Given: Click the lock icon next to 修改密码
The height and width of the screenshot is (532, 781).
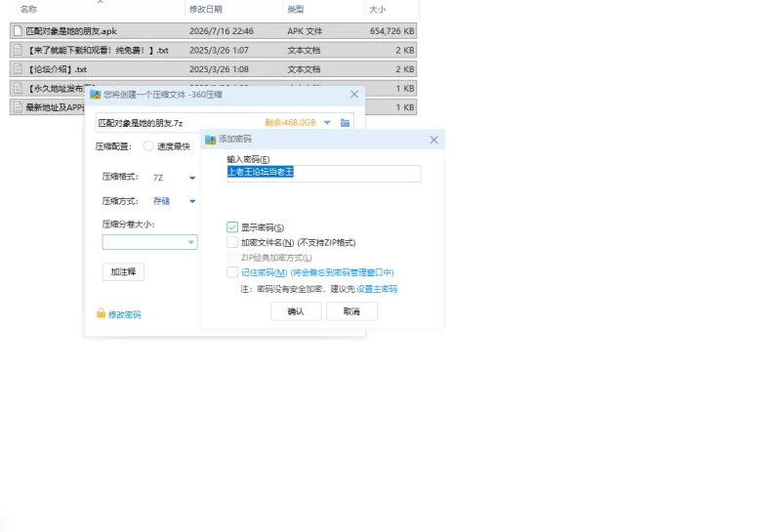Looking at the screenshot, I should pyautogui.click(x=102, y=312).
